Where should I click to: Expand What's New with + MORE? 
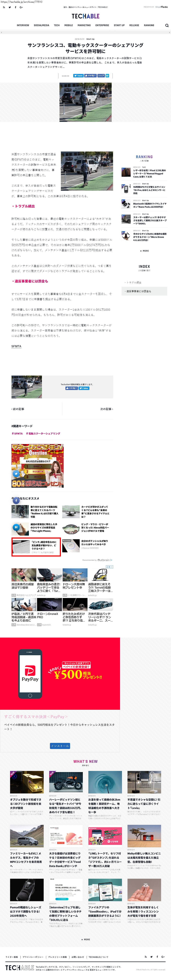pos(86,939)
